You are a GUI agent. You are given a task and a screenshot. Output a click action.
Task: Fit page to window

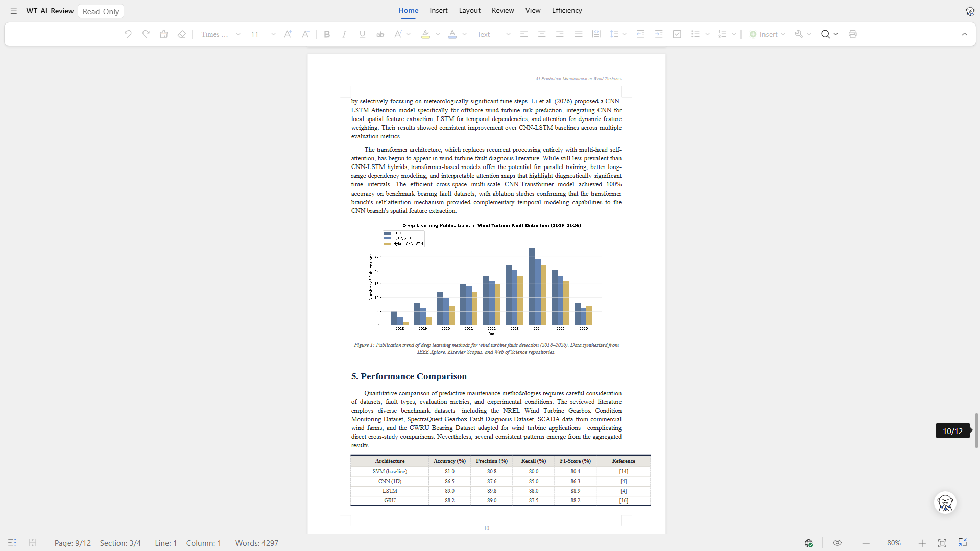pyautogui.click(x=942, y=543)
